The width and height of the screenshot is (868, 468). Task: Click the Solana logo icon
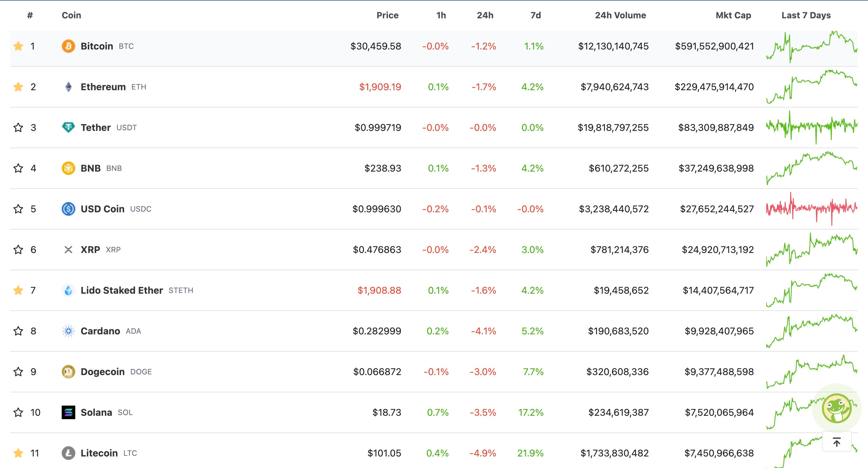pyautogui.click(x=68, y=412)
